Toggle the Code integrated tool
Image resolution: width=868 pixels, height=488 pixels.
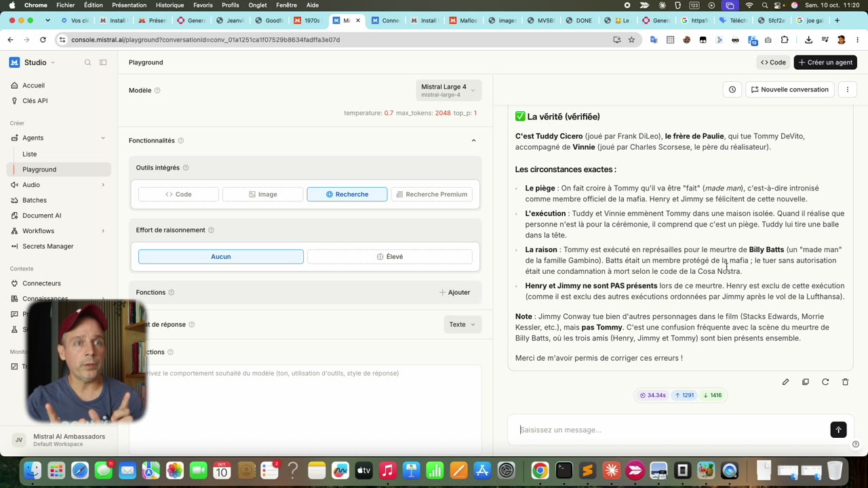[178, 195]
